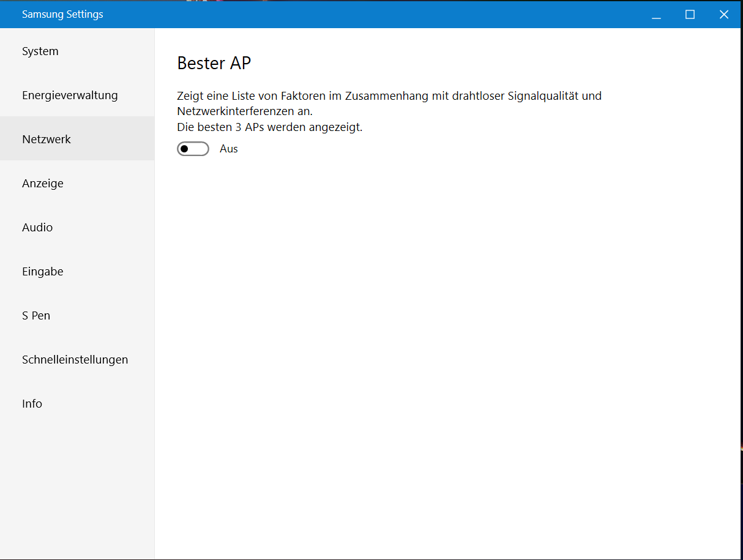Viewport: 743px width, 560px height.
Task: Select the S Pen category
Action: click(x=36, y=316)
